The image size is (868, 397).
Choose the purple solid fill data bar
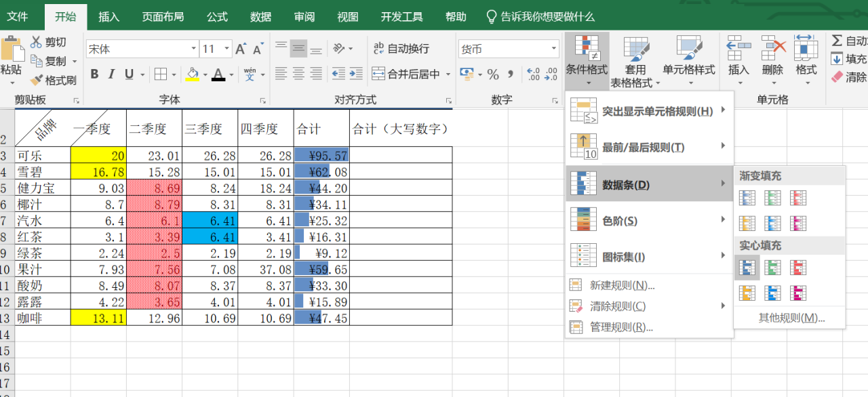pos(798,293)
